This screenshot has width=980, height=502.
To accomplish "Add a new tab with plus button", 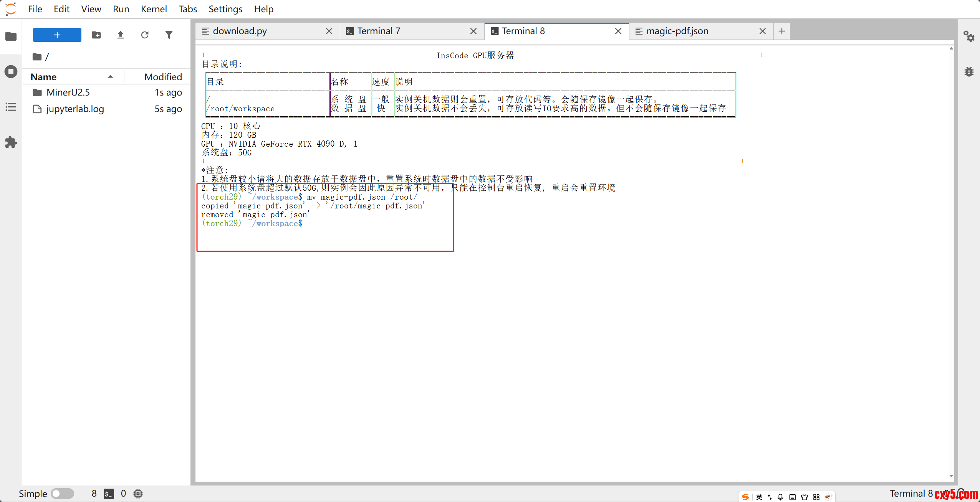I will (x=782, y=31).
